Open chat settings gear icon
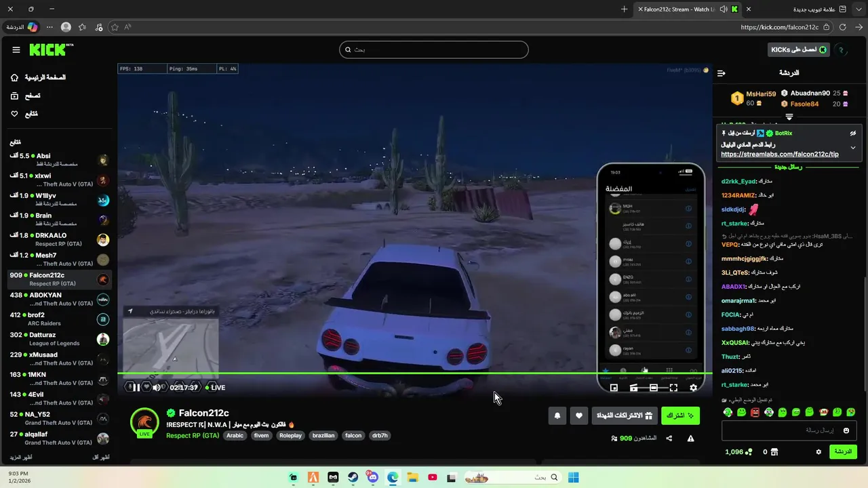Image resolution: width=868 pixels, height=488 pixels. coord(818,451)
